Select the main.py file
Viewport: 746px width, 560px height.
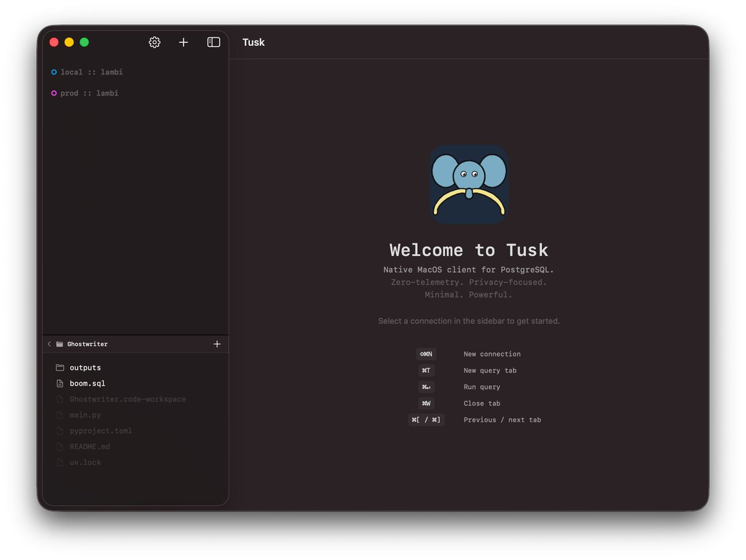pyautogui.click(x=85, y=415)
